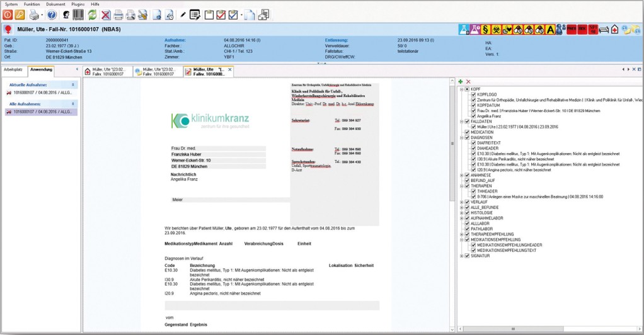Viewport: 644px width, 335px height.
Task: Click the orange key icon in toolbar
Action: 20,15
